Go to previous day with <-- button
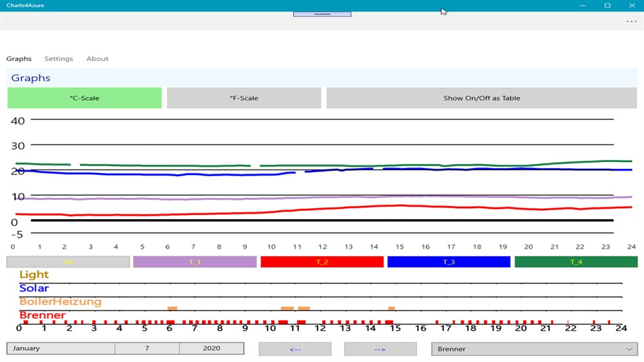This screenshot has height=362, width=644. (295, 349)
